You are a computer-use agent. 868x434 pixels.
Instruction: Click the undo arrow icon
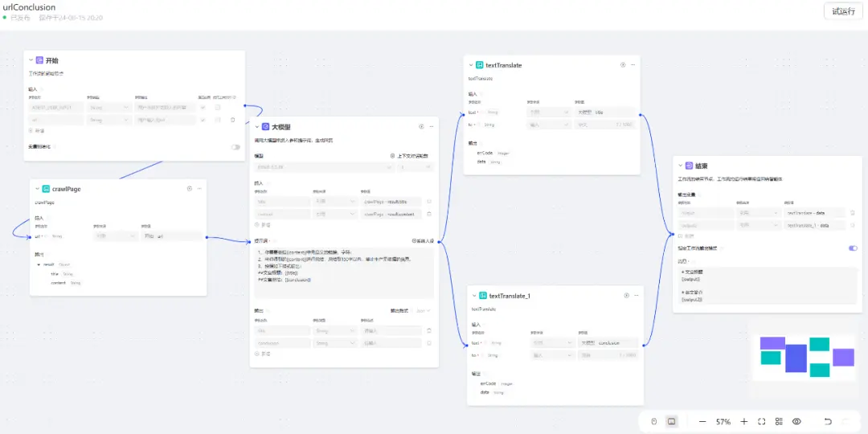tap(828, 421)
